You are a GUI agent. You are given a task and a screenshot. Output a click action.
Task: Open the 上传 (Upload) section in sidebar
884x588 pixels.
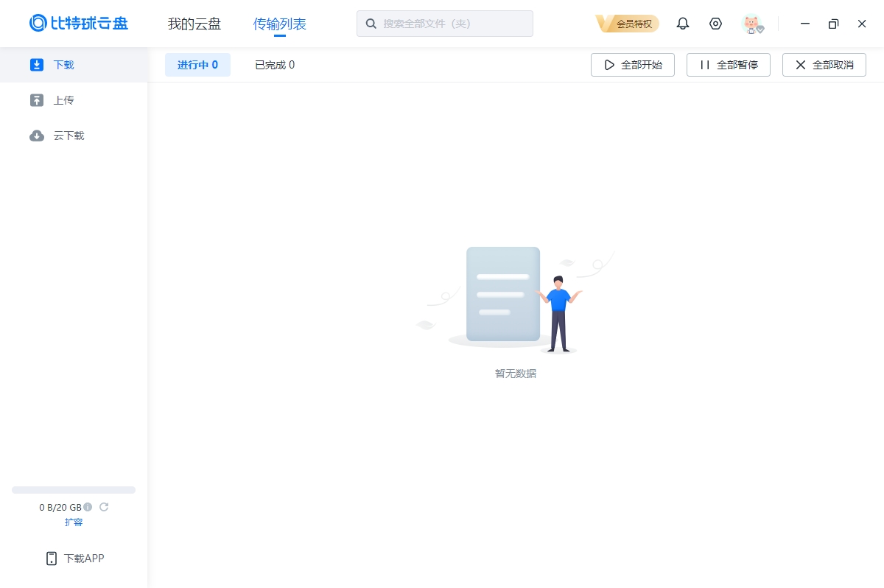pos(63,100)
